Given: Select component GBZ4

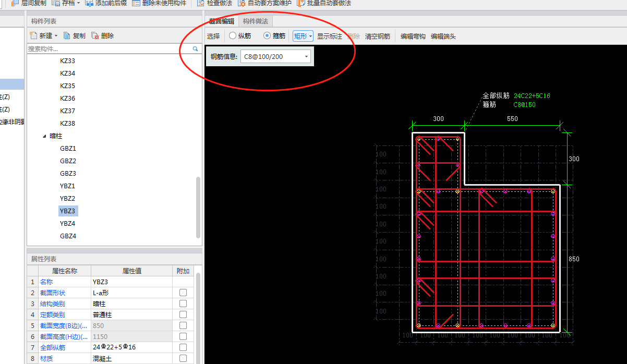Looking at the screenshot, I should [68, 236].
